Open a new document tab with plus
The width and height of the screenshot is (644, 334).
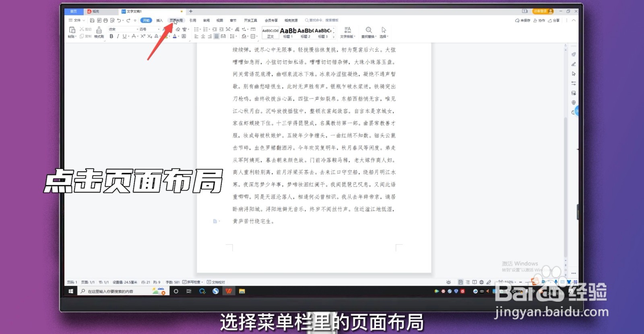tap(191, 11)
